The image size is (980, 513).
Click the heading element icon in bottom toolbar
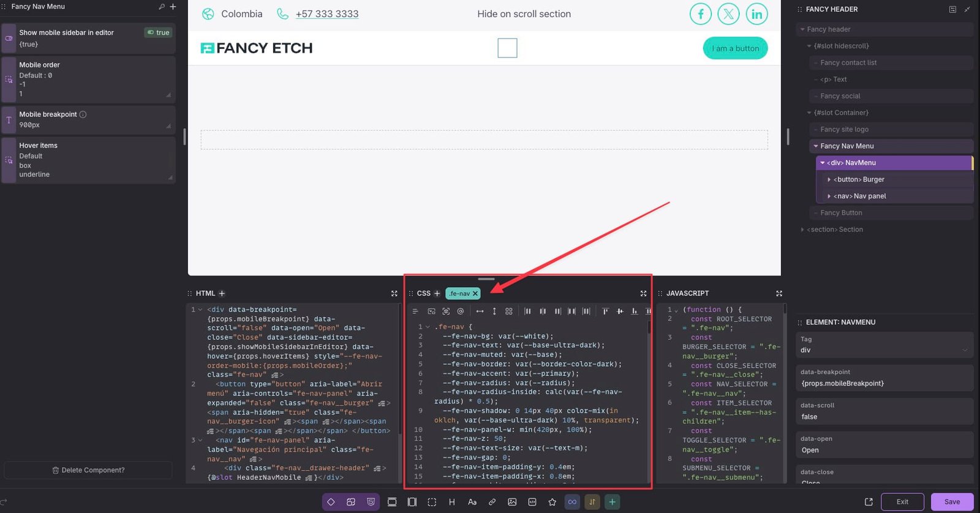452,502
